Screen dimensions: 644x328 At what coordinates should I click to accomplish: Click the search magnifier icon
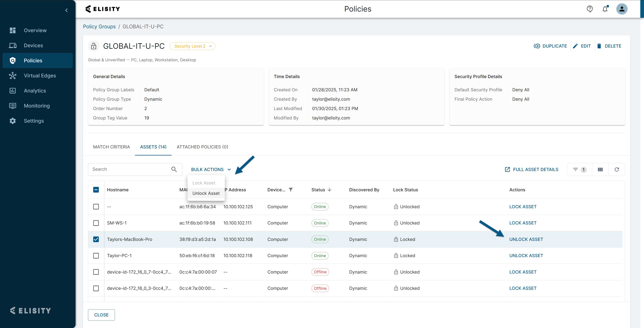(x=174, y=169)
